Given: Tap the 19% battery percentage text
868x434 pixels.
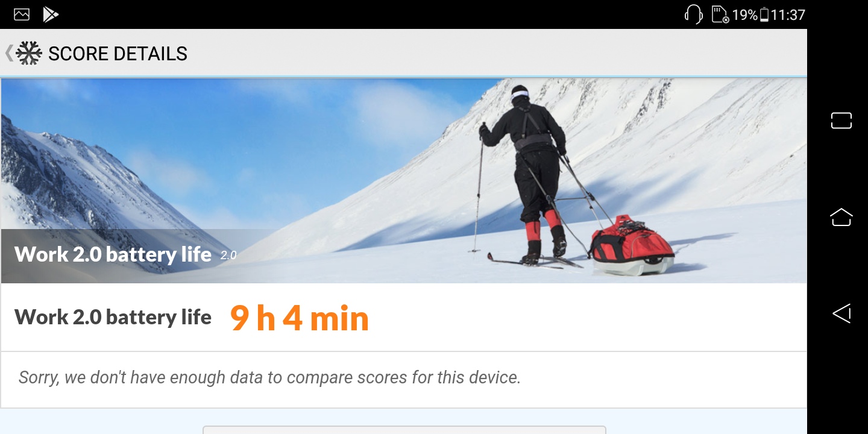Looking at the screenshot, I should [744, 14].
